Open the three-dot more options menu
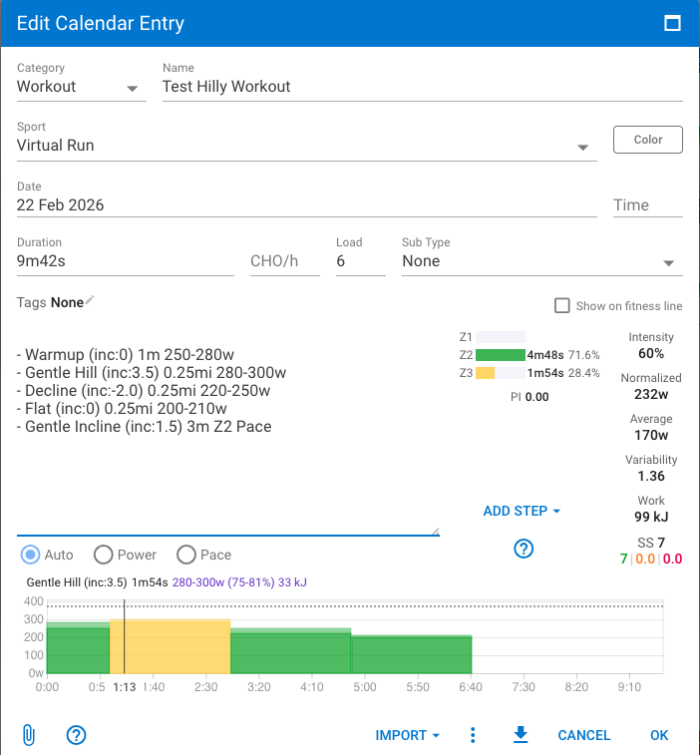The image size is (700, 755). point(473,735)
